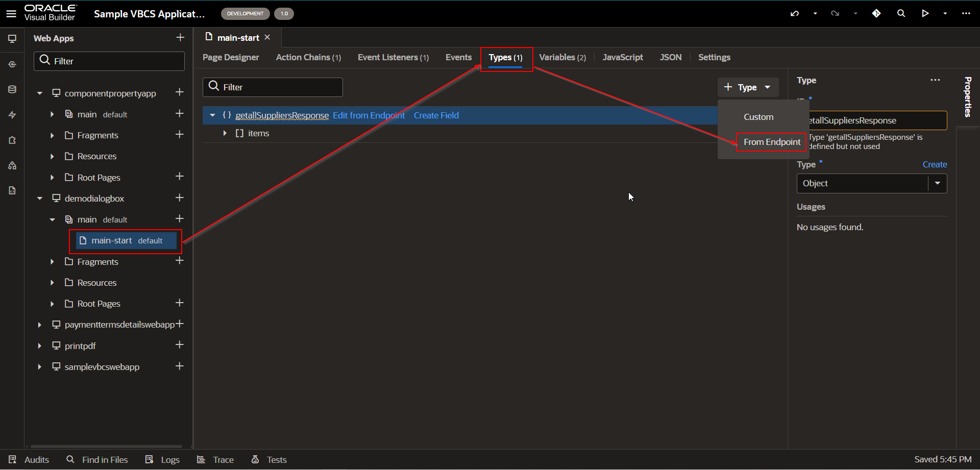
Task: Click plus icon next to samplevbcswebapp
Action: pos(179,366)
